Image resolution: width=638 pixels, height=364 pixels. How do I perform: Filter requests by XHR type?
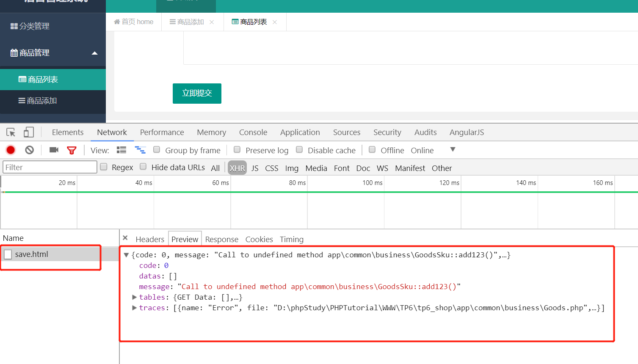(x=237, y=168)
